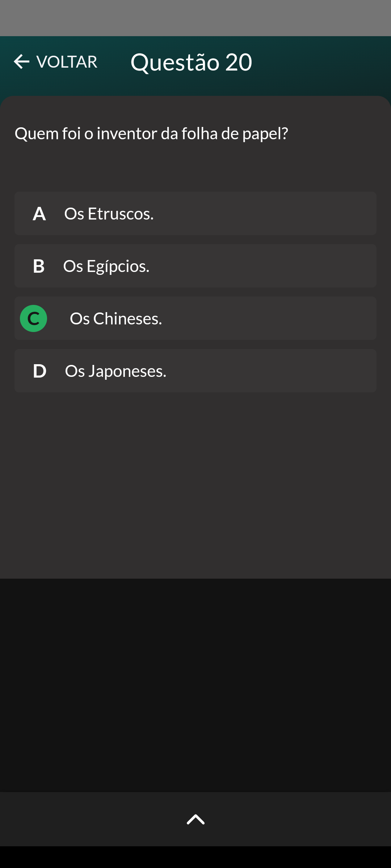Click the Questão 20 title

point(191,62)
